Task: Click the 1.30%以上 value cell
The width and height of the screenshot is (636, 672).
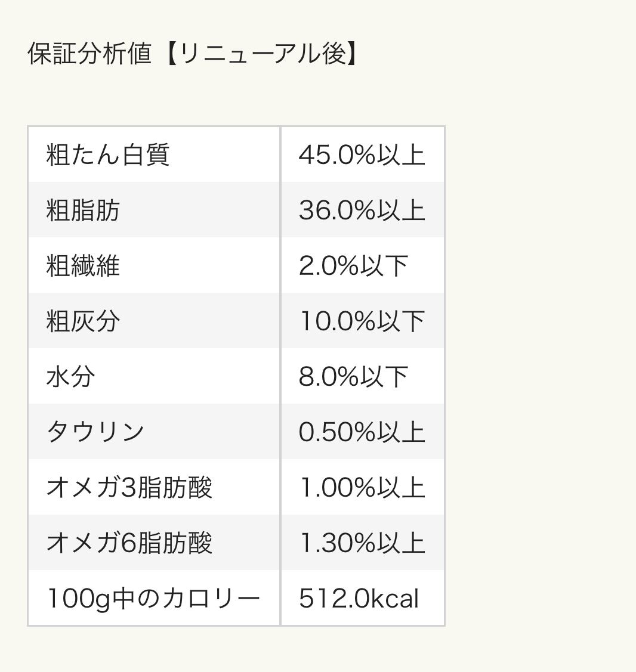Action: [362, 543]
